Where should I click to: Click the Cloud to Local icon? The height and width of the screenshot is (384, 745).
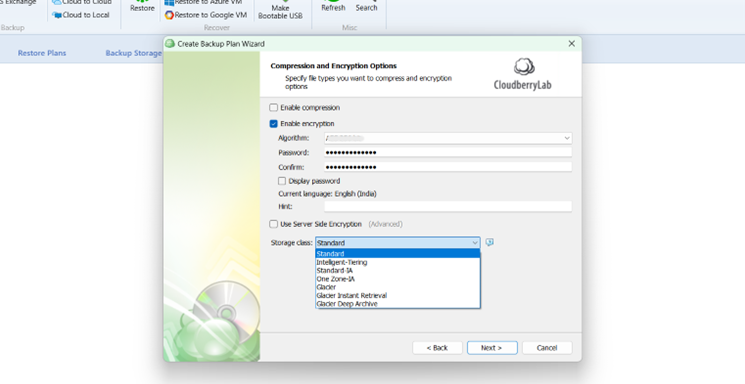click(x=57, y=15)
